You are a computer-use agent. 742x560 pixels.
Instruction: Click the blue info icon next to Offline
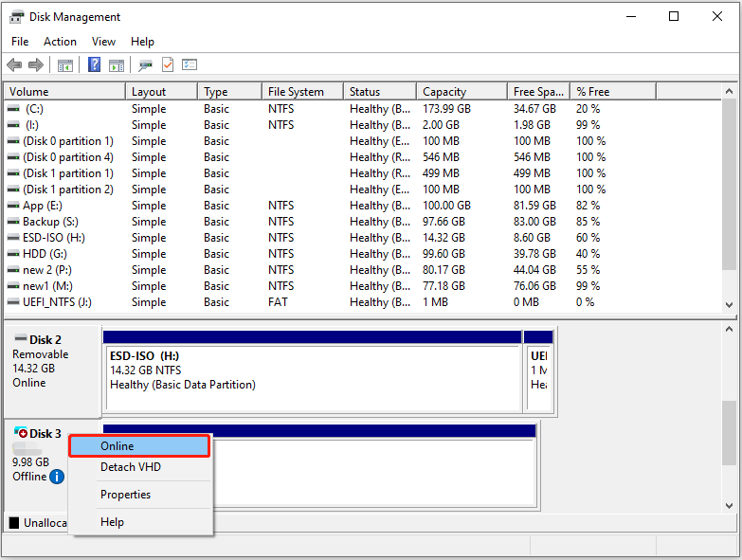click(57, 477)
